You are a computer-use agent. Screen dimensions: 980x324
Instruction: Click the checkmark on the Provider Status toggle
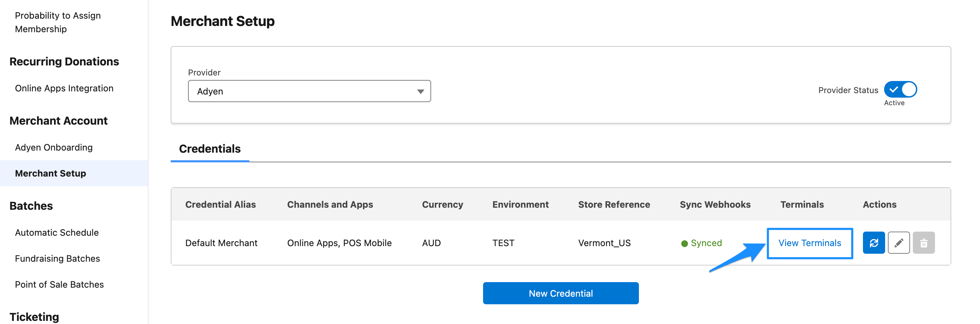(894, 90)
